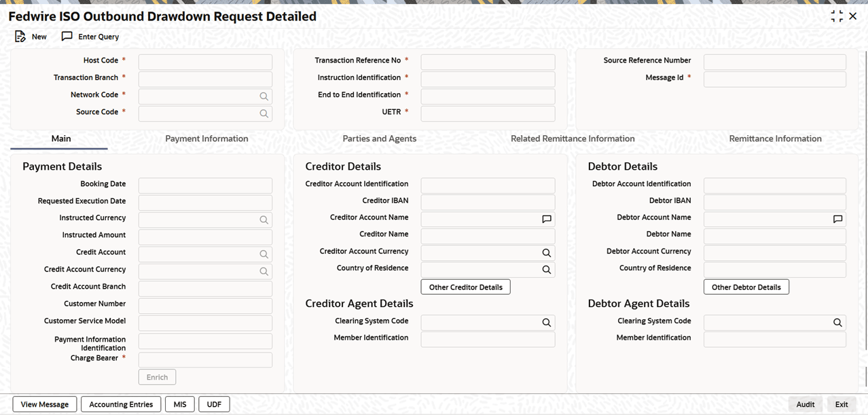
Task: Collapse the window using the minimize arrows icon
Action: click(837, 16)
